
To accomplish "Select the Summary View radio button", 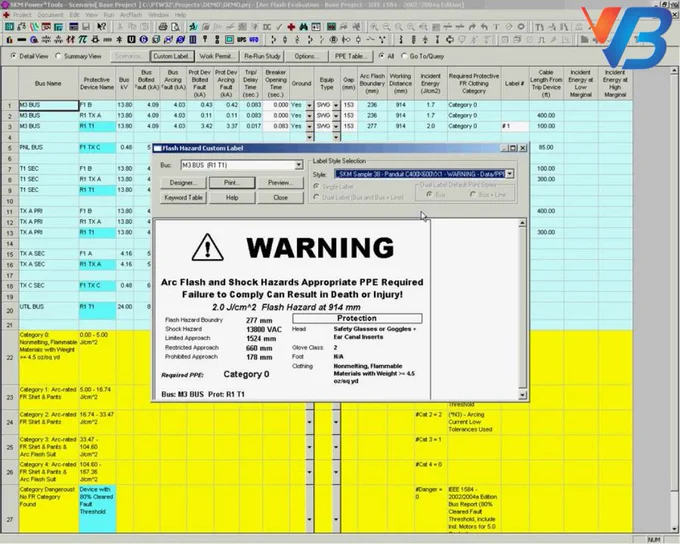I will pyautogui.click(x=58, y=56).
